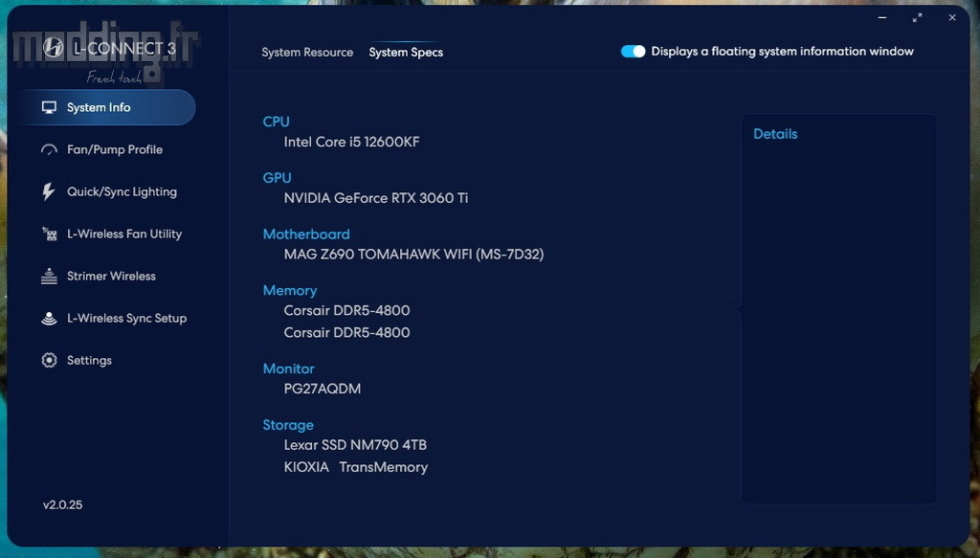Click Intel Core i5 12600KF entry
This screenshot has height=558, width=980.
click(351, 142)
